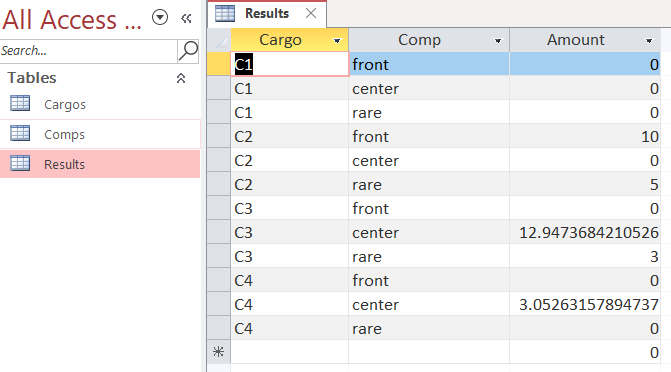Viewport: 671px width, 372px height.
Task: Click the Cargos table icon
Action: pyautogui.click(x=20, y=104)
